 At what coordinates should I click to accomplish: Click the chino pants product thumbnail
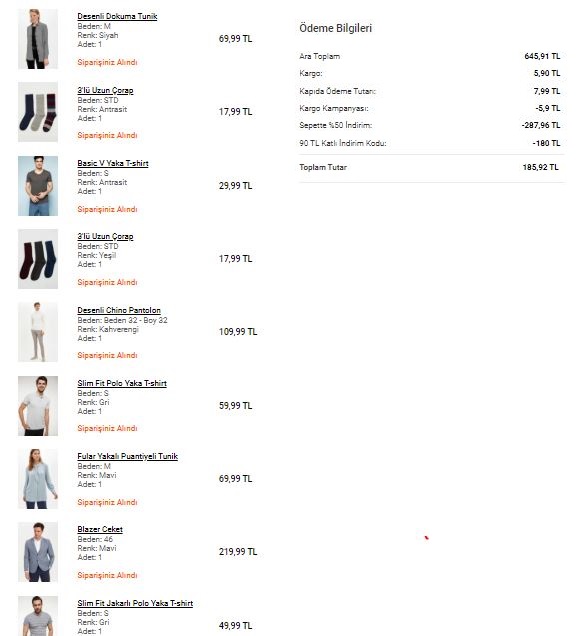pyautogui.click(x=38, y=332)
